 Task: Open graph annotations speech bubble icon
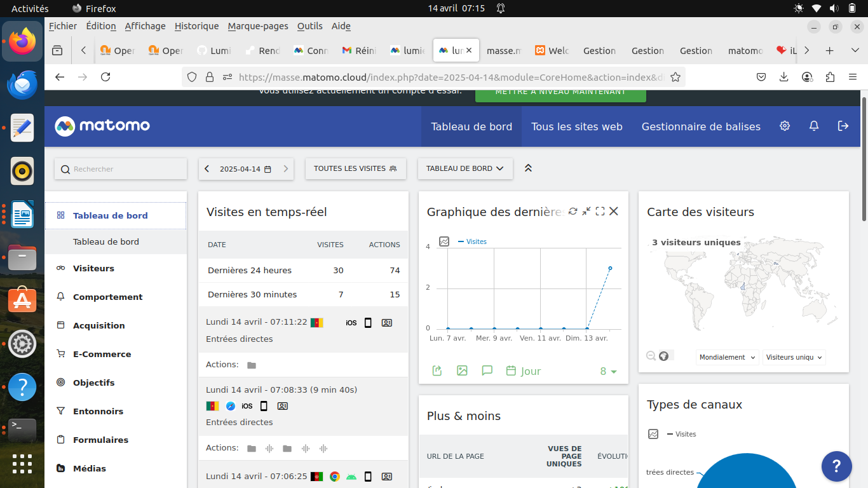487,370
